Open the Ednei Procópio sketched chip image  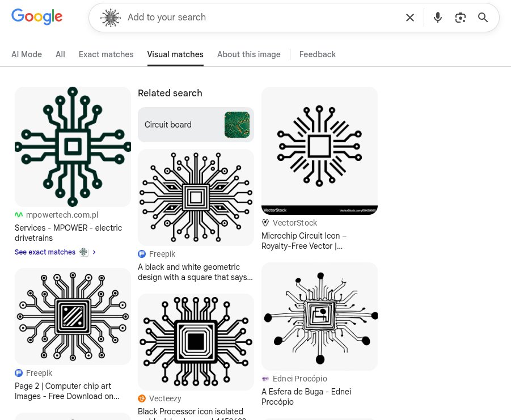[x=319, y=316]
